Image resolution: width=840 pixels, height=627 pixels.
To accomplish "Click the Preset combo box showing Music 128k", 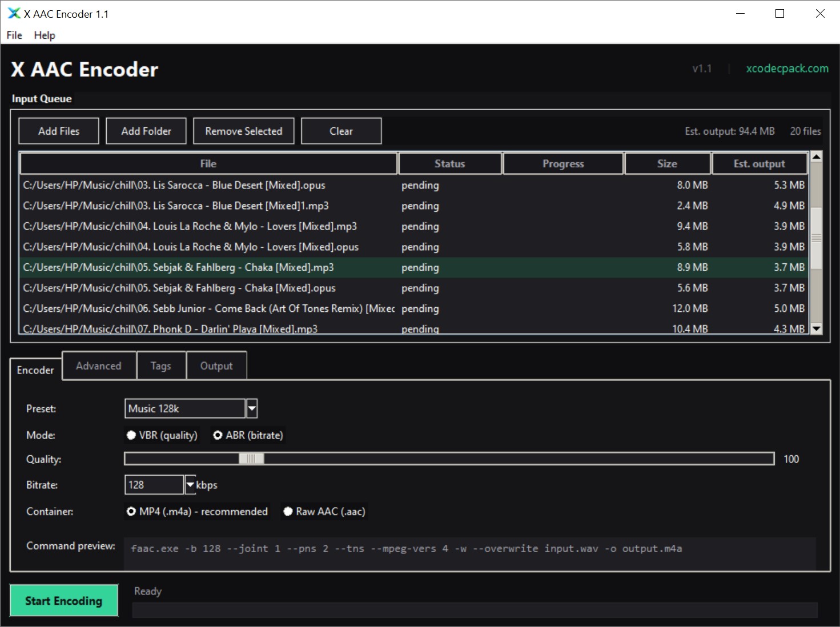I will click(185, 409).
